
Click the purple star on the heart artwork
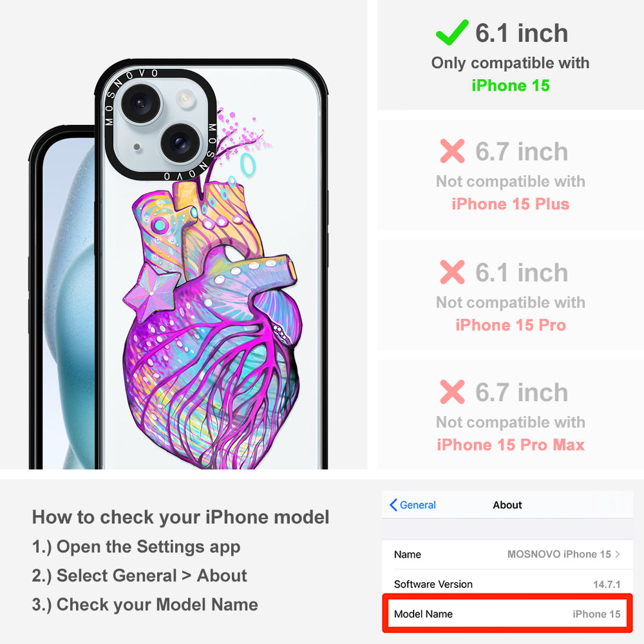click(151, 292)
